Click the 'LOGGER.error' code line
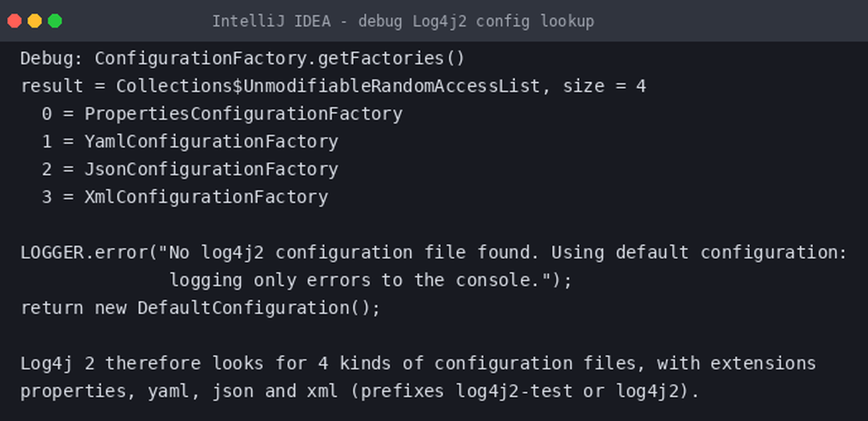 pyautogui.click(x=433, y=253)
